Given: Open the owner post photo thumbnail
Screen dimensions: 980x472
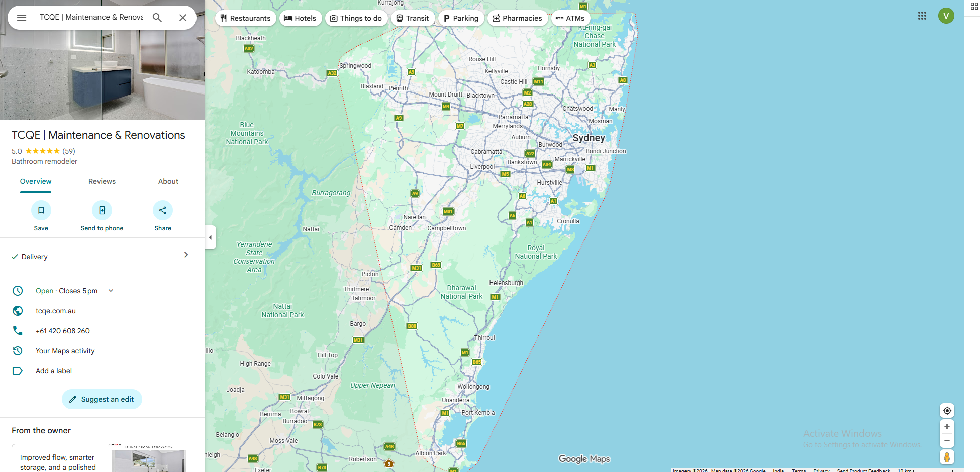Looking at the screenshot, I should [149, 461].
